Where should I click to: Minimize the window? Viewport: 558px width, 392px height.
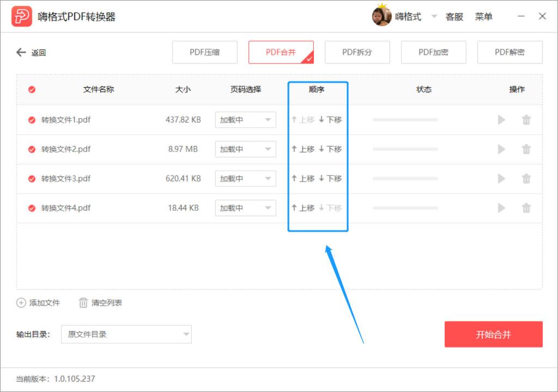pos(521,16)
